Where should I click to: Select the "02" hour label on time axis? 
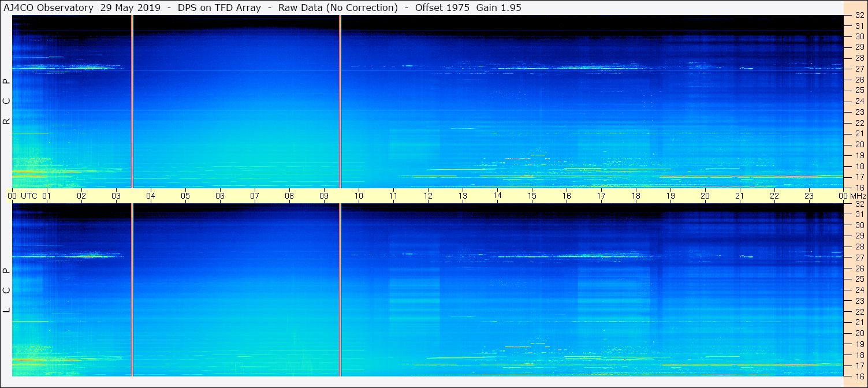[x=81, y=196]
